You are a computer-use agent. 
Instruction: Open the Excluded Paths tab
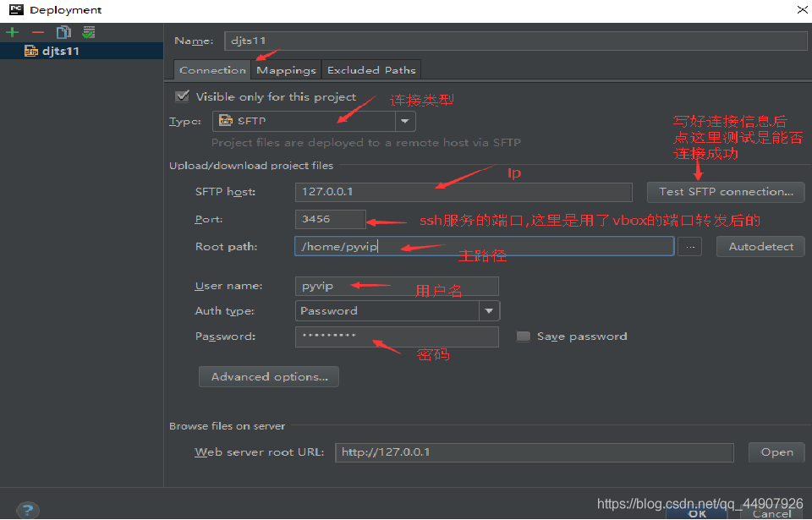coord(370,70)
